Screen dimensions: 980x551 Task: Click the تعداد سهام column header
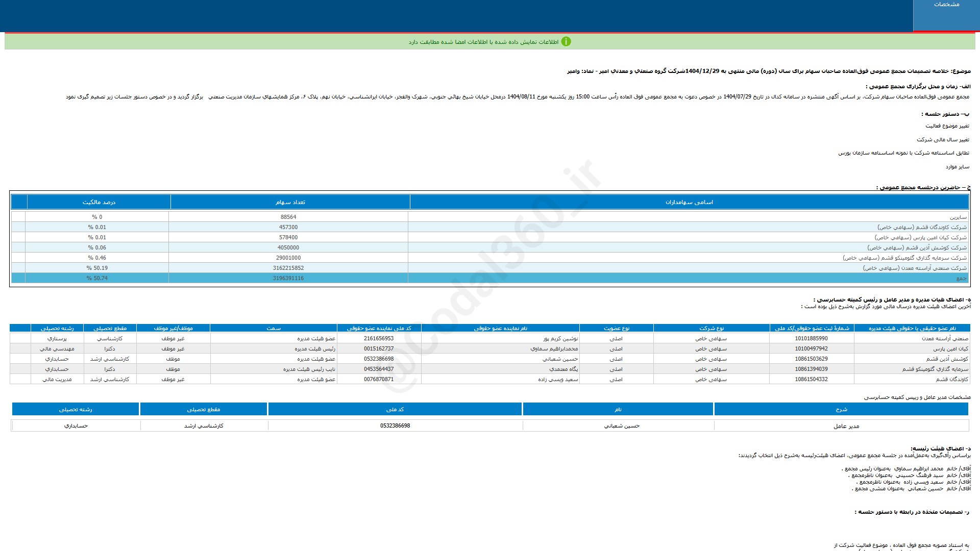(x=290, y=203)
